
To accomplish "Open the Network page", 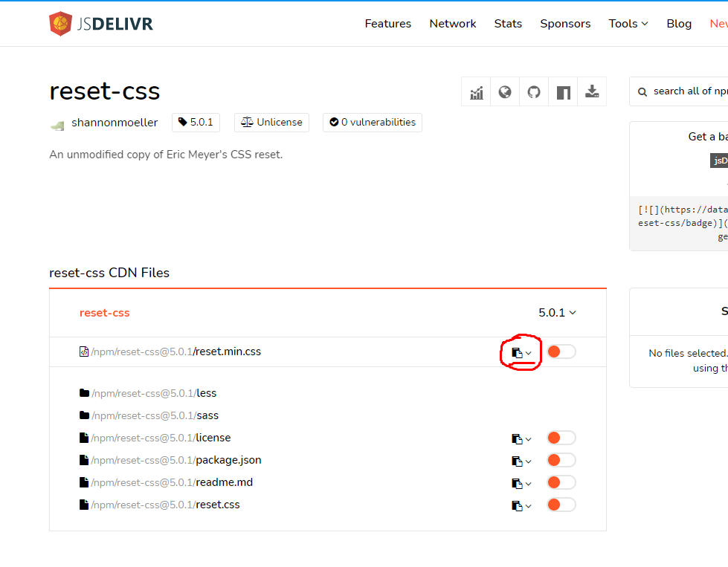I will pyautogui.click(x=453, y=24).
